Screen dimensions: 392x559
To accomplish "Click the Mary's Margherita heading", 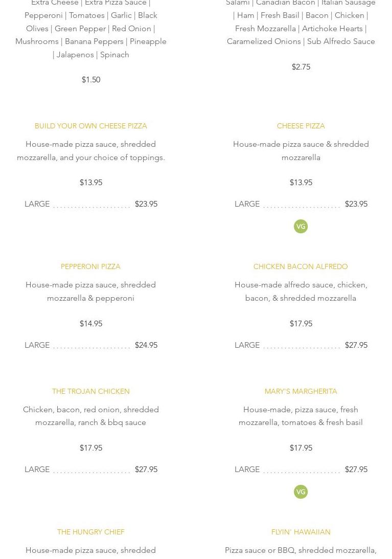I will [x=301, y=391].
